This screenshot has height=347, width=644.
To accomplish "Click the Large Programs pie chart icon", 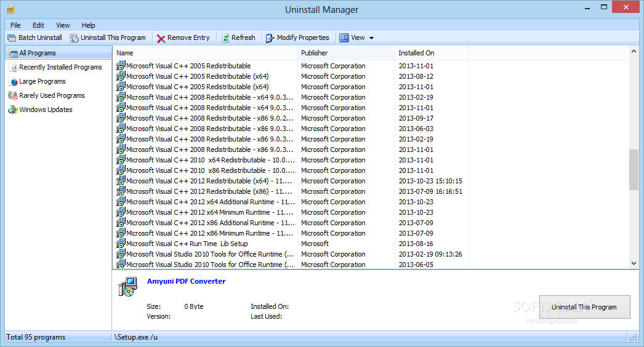I will (14, 82).
